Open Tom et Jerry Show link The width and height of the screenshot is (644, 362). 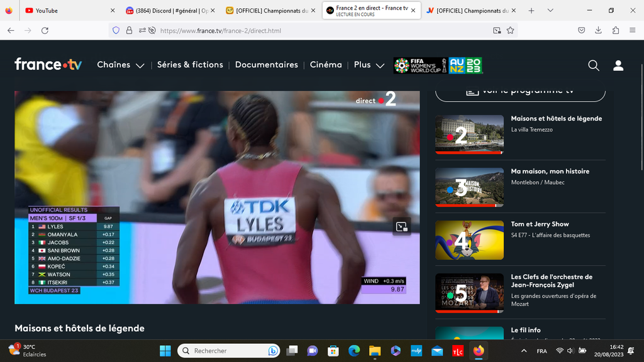click(x=540, y=224)
